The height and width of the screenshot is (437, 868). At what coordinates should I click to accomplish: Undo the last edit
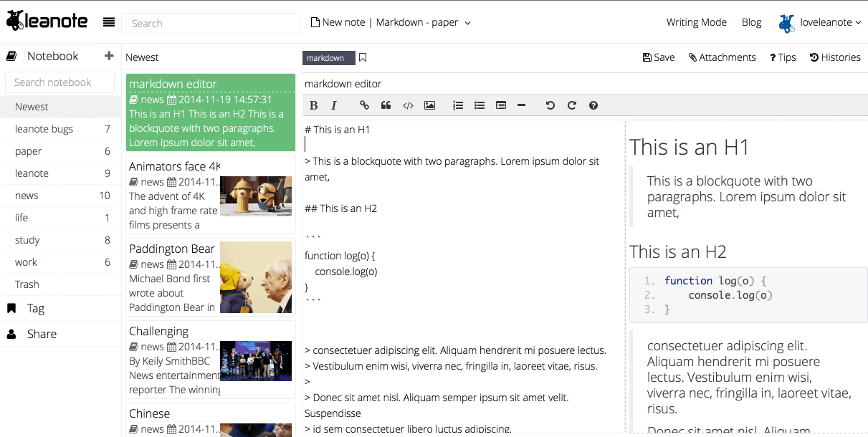[x=550, y=105]
